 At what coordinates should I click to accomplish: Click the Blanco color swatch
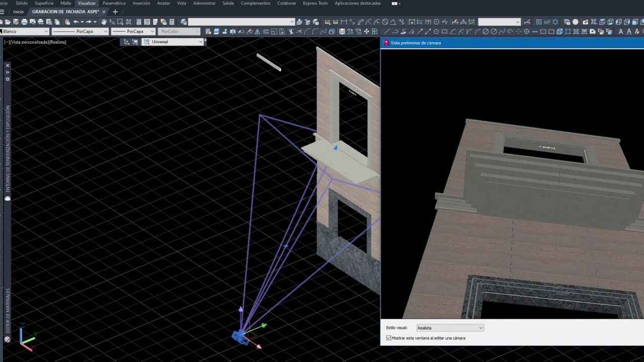click(x=2, y=31)
